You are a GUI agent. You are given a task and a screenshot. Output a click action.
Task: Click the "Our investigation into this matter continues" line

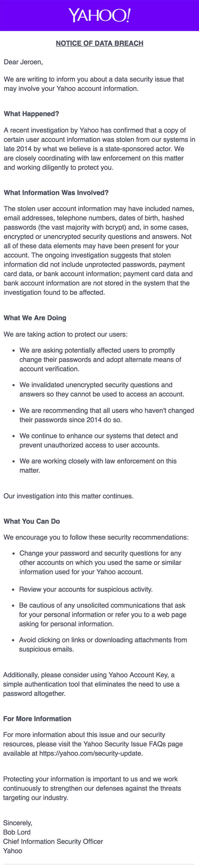(69, 496)
